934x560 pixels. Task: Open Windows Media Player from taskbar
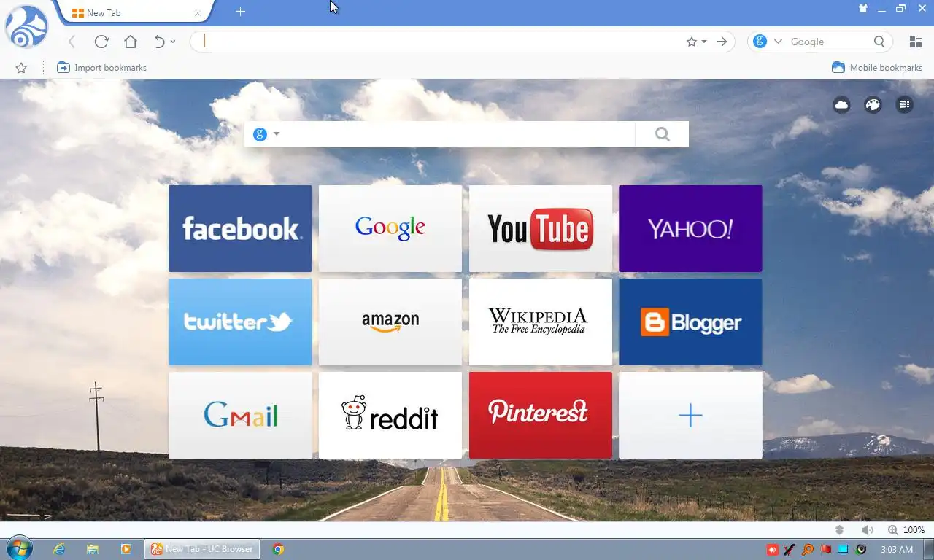point(126,549)
